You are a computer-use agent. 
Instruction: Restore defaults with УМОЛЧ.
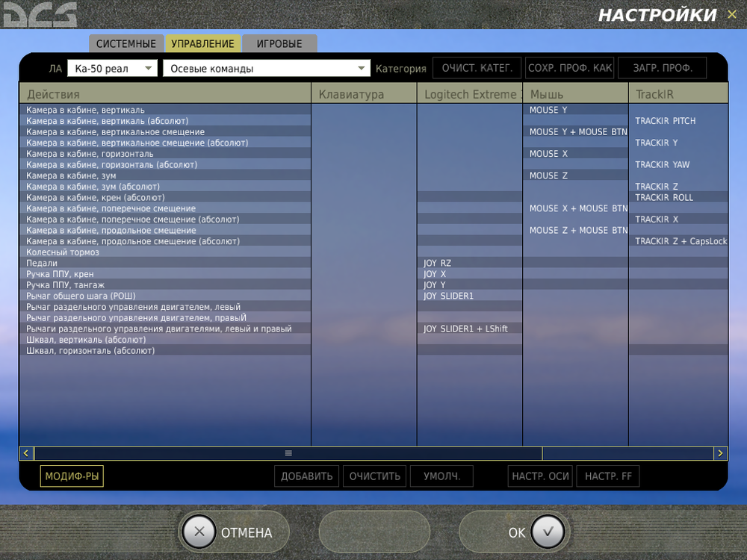441,476
